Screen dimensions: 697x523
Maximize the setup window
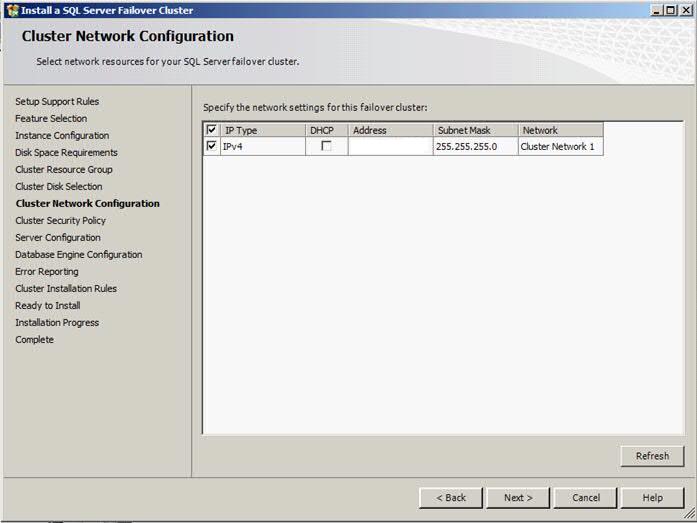tap(671, 10)
